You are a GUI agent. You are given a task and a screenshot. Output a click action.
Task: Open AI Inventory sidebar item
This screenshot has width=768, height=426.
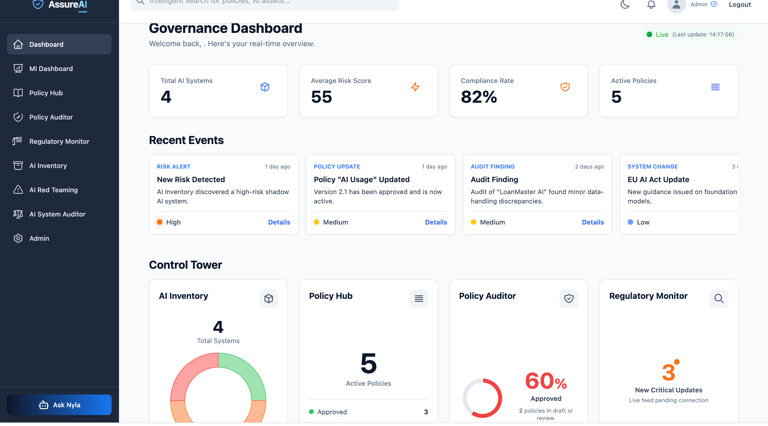coord(59,166)
